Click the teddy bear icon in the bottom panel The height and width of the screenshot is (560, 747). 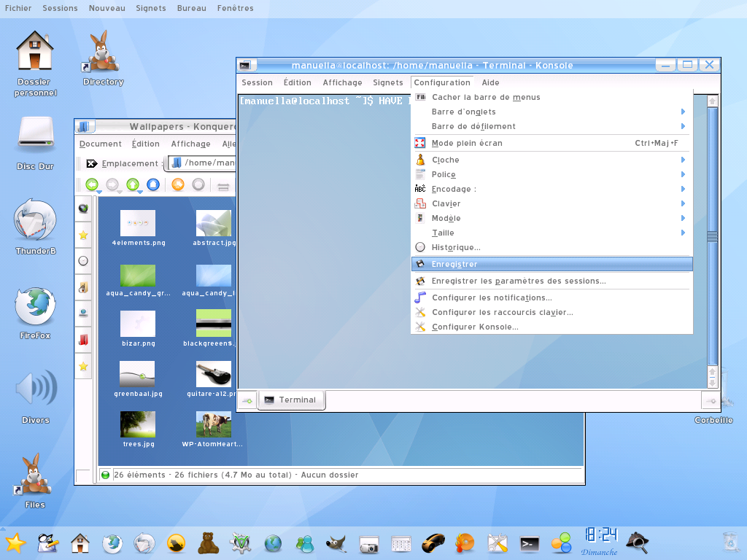208,542
